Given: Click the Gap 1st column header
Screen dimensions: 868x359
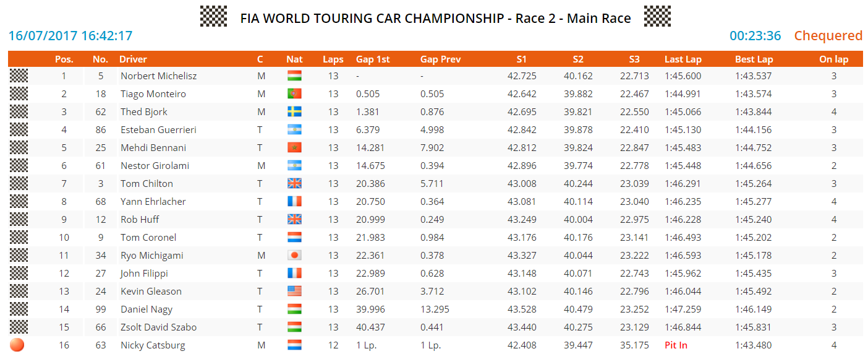Looking at the screenshot, I should point(373,59).
